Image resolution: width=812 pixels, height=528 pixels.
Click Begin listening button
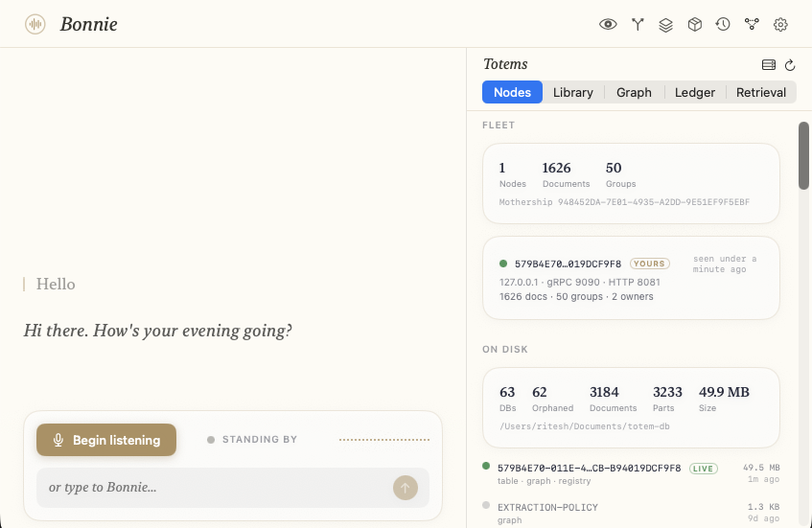click(x=106, y=440)
